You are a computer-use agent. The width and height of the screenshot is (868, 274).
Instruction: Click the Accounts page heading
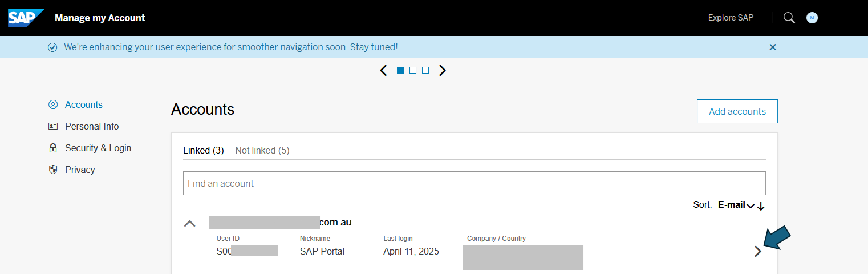[202, 109]
